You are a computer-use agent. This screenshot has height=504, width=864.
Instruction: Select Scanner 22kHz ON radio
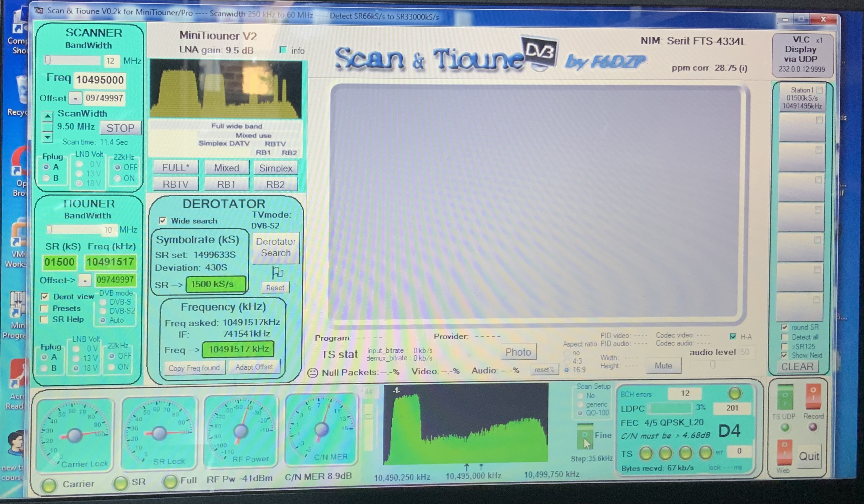[x=118, y=178]
